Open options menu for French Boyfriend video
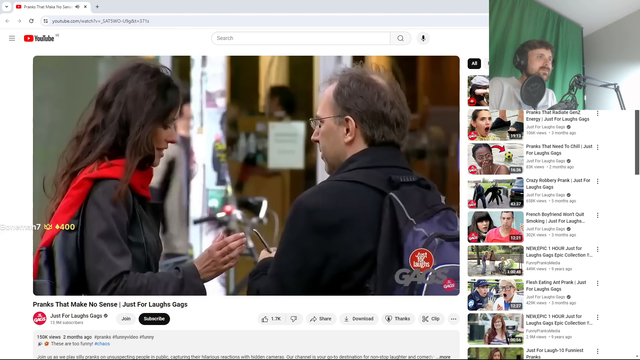The height and width of the screenshot is (360, 640). click(x=598, y=216)
